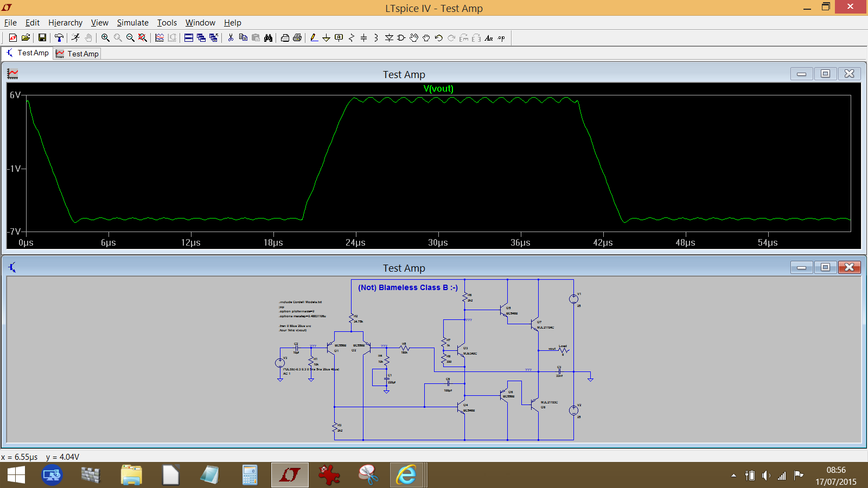This screenshot has width=868, height=488.
Task: Show hidden tray icons arrow
Action: tap(733, 476)
